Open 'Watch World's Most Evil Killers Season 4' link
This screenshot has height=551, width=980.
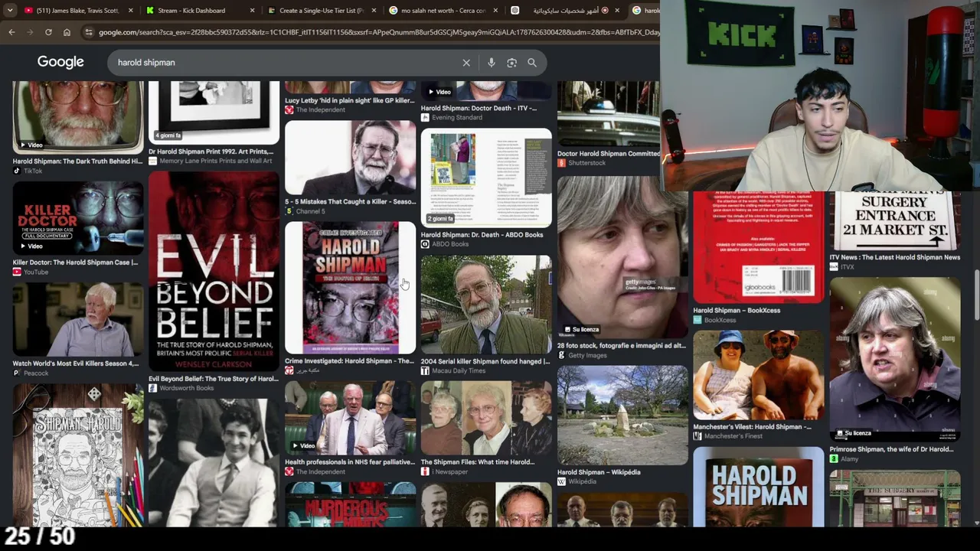(76, 364)
